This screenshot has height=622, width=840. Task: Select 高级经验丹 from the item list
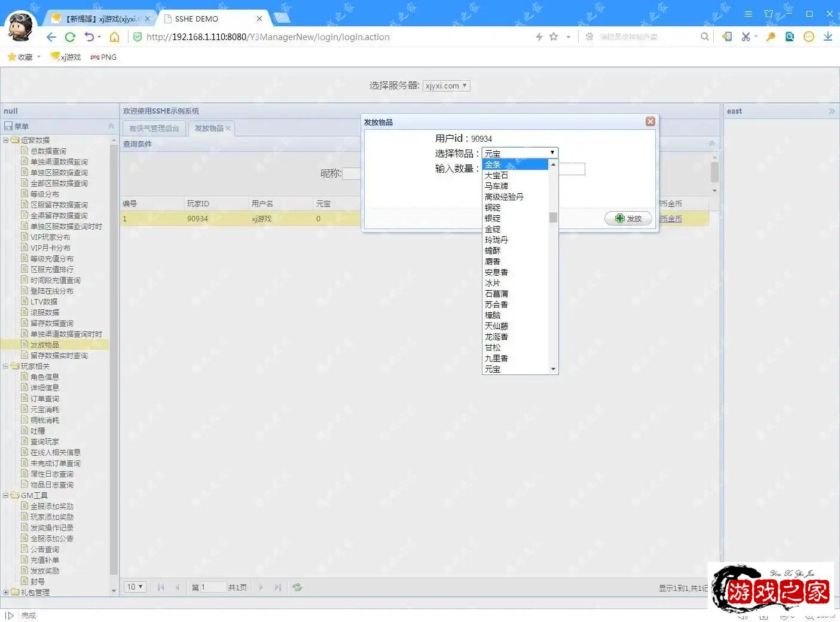(504, 197)
